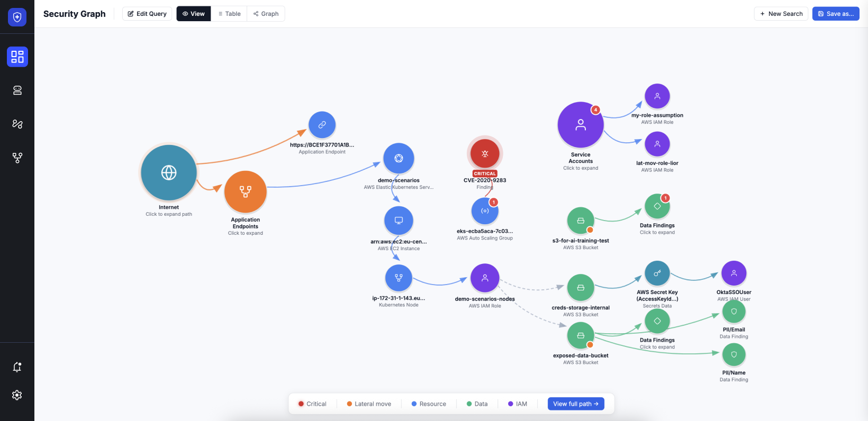Switch to the Table tab
This screenshot has height=421, width=868.
(229, 14)
